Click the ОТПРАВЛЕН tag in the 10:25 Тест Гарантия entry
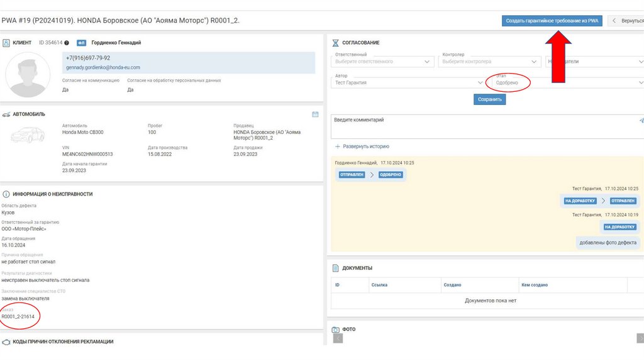 (x=623, y=201)
